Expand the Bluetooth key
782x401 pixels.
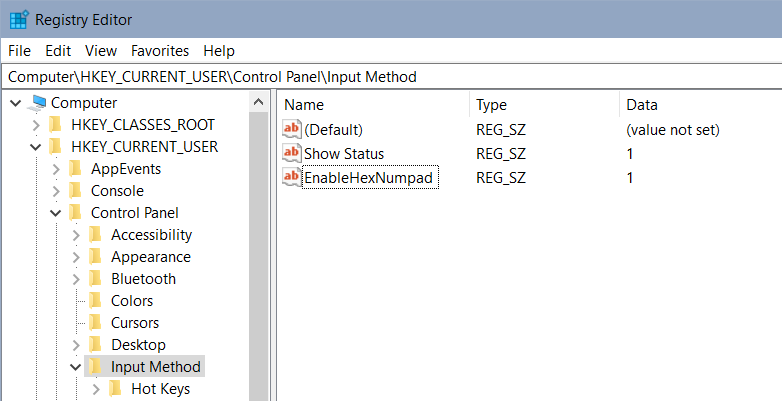pyautogui.click(x=76, y=279)
